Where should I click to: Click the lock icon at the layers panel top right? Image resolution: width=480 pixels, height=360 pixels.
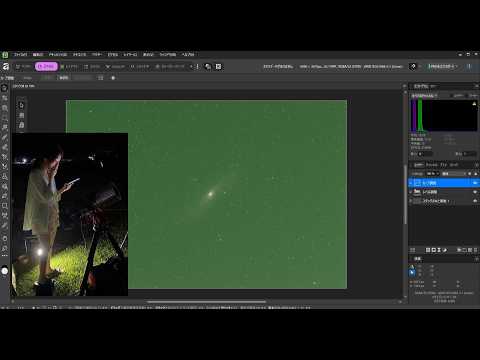point(476,174)
